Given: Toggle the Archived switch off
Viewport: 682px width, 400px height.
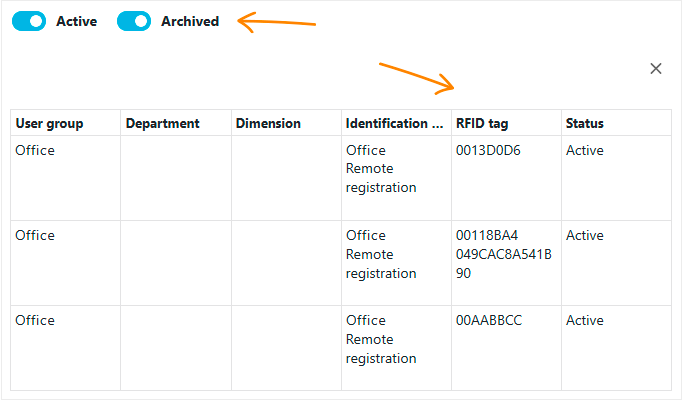Looking at the screenshot, I should tap(134, 21).
